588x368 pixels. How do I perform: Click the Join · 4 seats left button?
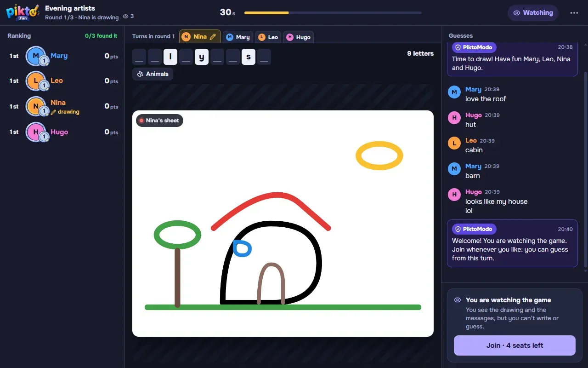pyautogui.click(x=514, y=345)
